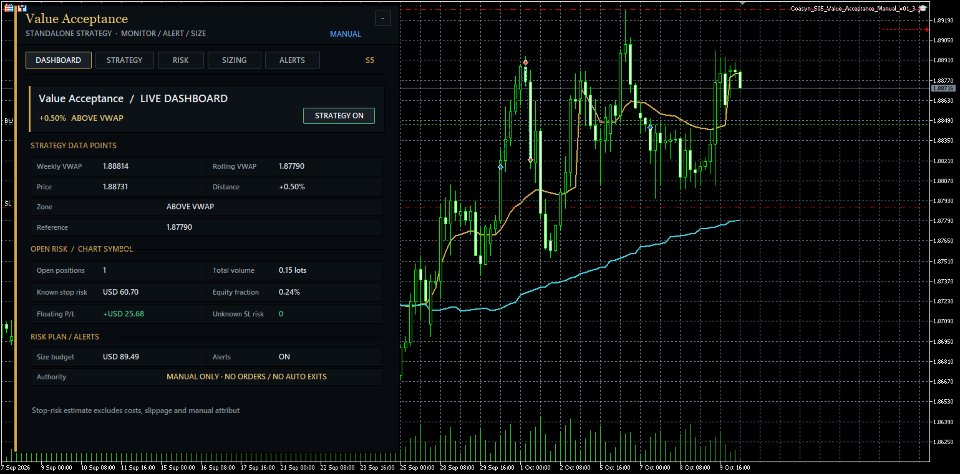Click the Unknown SL risk value
This screenshot has height=474, width=960.
click(281, 314)
